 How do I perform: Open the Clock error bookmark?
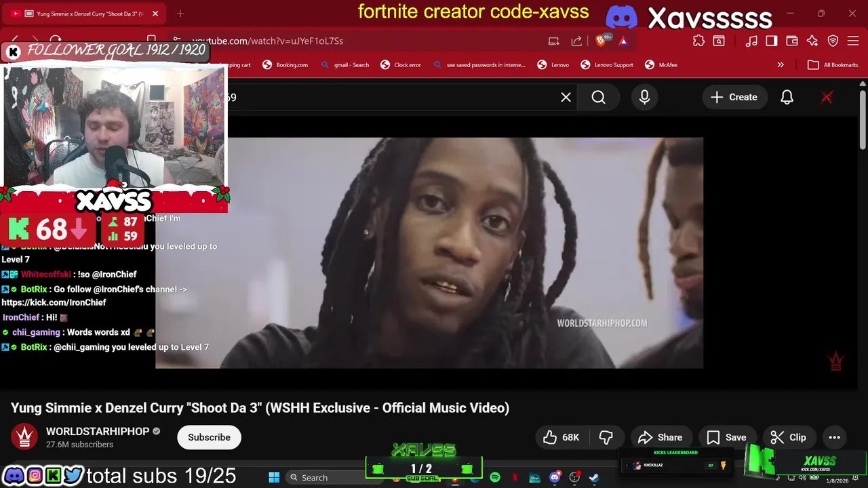click(x=401, y=65)
